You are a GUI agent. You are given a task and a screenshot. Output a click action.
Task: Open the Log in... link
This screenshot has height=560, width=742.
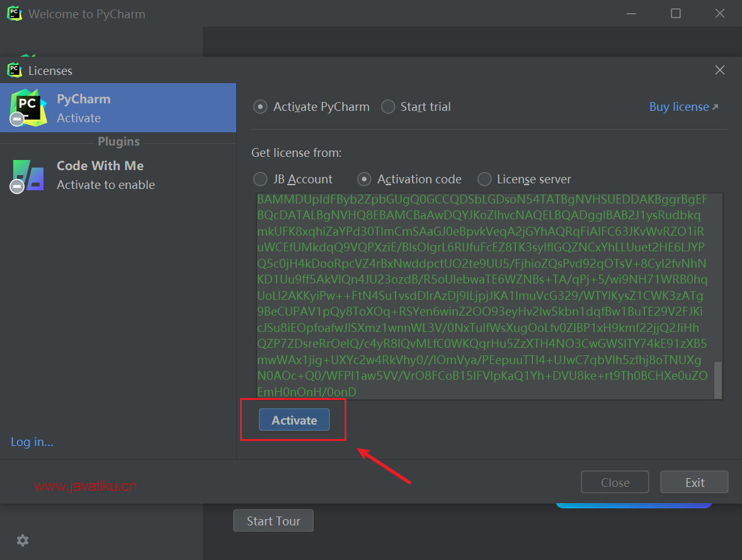[31, 442]
